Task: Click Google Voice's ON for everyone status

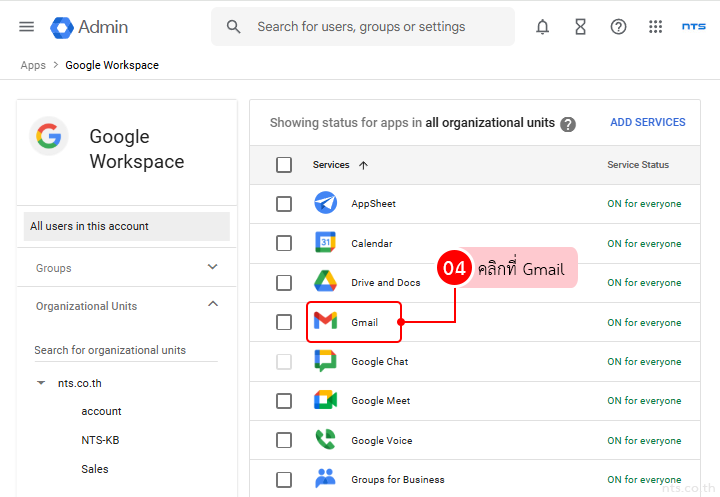Action: (644, 441)
